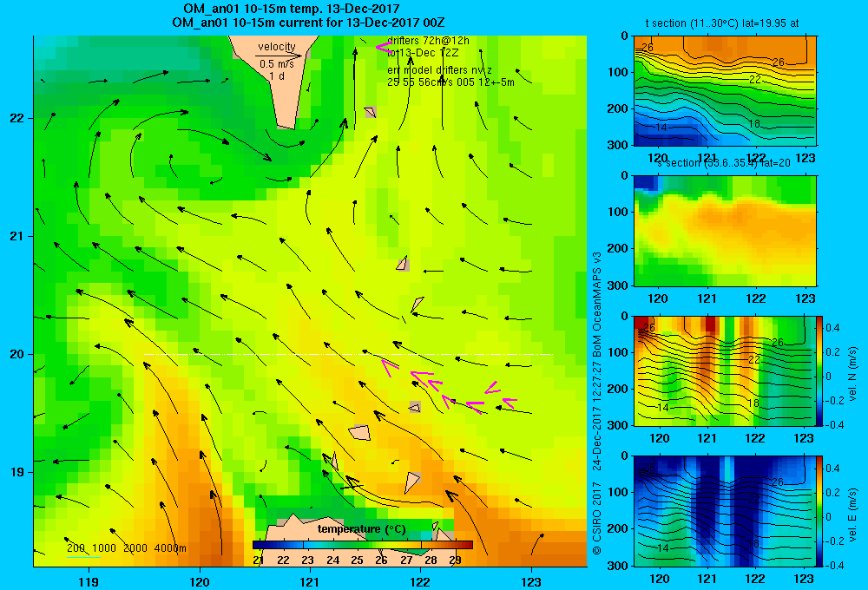
Task: Click the 'vel. E (m/s)' colorbar label
Action: 852,515
